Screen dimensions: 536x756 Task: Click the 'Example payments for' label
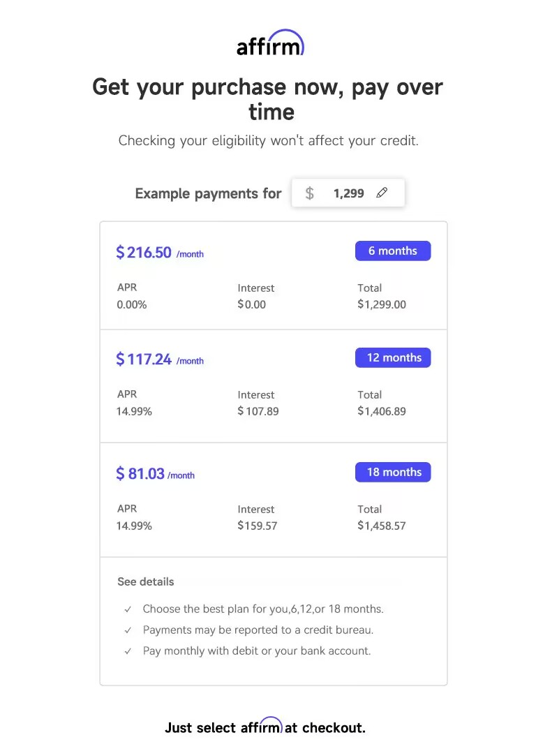(x=208, y=193)
